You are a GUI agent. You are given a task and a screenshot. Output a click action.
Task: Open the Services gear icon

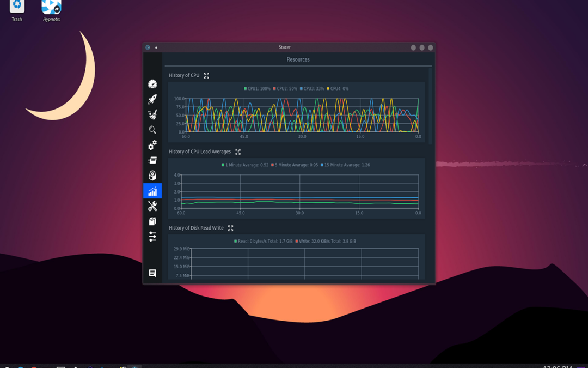153,145
